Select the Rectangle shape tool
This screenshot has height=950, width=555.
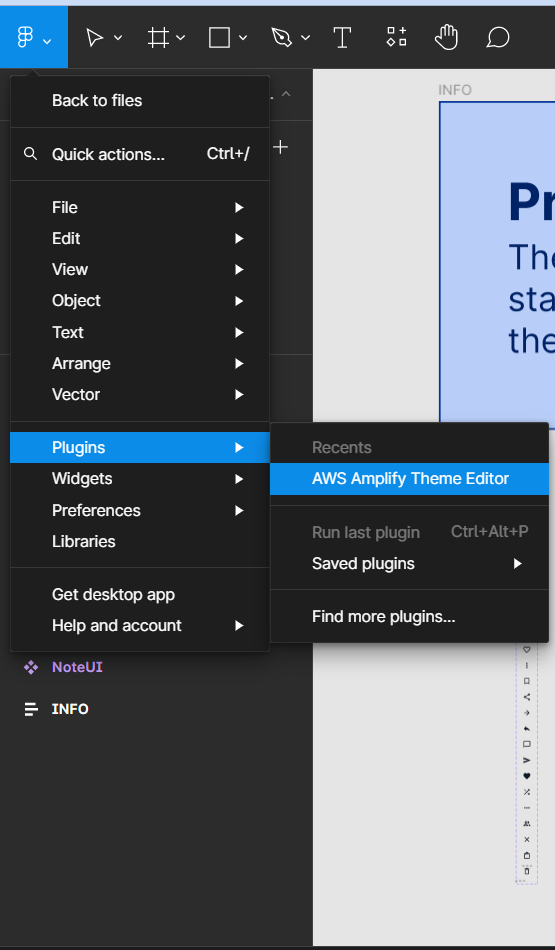219,38
